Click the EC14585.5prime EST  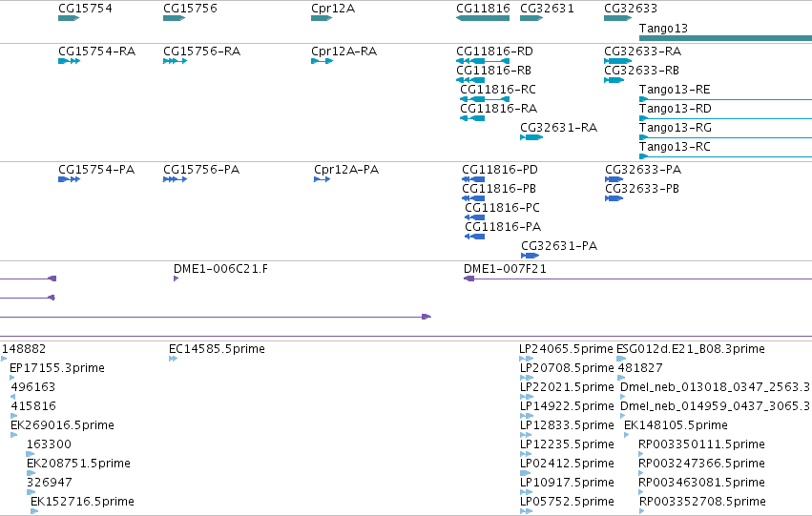[173, 359]
